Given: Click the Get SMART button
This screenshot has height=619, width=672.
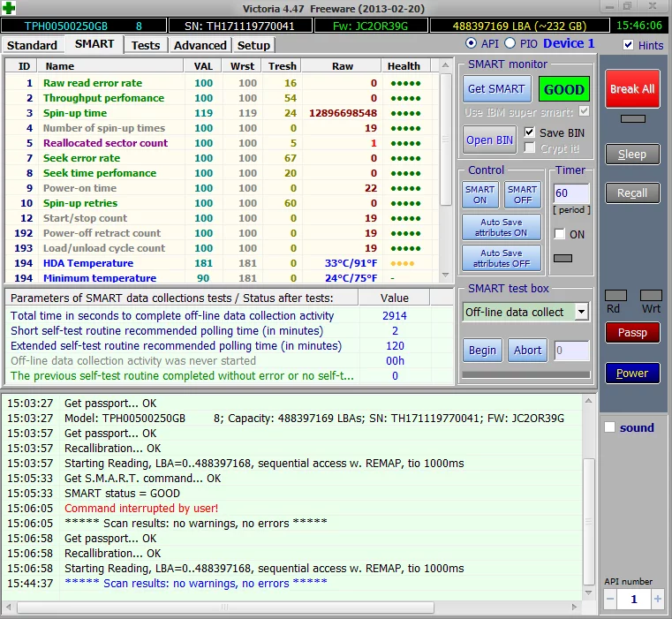Looking at the screenshot, I should (x=497, y=89).
